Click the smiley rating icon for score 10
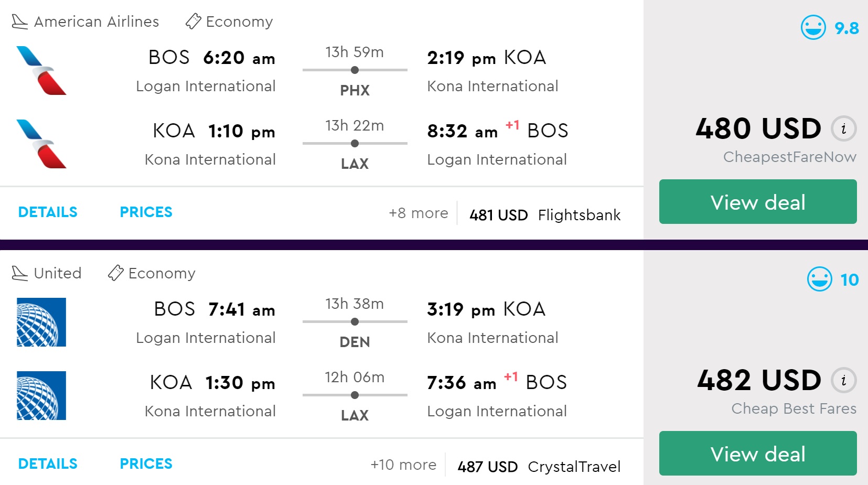This screenshot has width=868, height=485. (819, 279)
